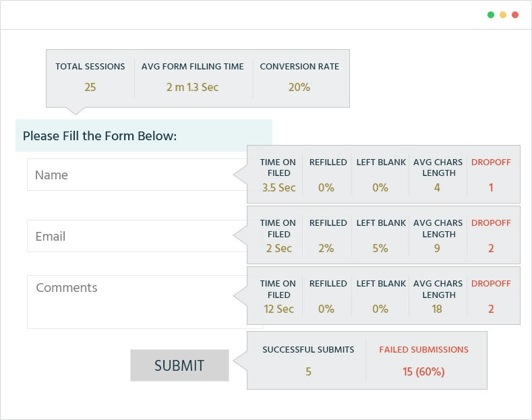Click Avg Chars Length 9 in Email row
The height and width of the screenshot is (420, 532).
[x=437, y=248]
